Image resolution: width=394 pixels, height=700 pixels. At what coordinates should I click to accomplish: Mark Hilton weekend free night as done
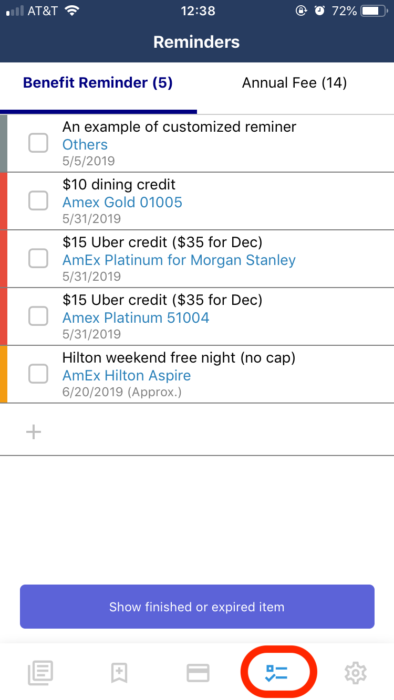coord(38,374)
